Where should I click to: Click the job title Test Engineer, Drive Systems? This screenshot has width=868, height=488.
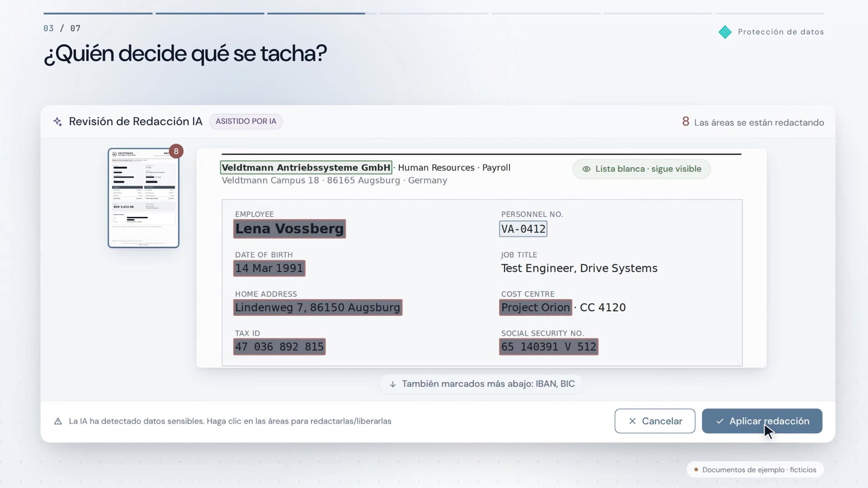tap(579, 268)
